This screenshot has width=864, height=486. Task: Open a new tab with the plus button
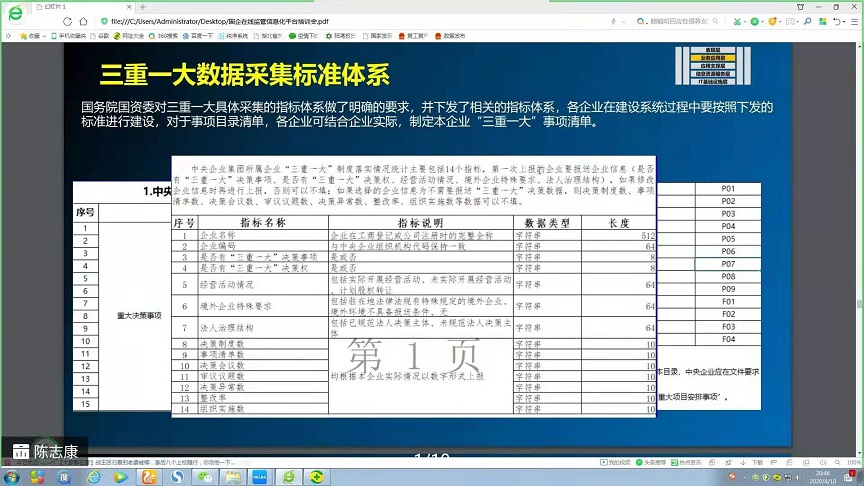(142, 7)
